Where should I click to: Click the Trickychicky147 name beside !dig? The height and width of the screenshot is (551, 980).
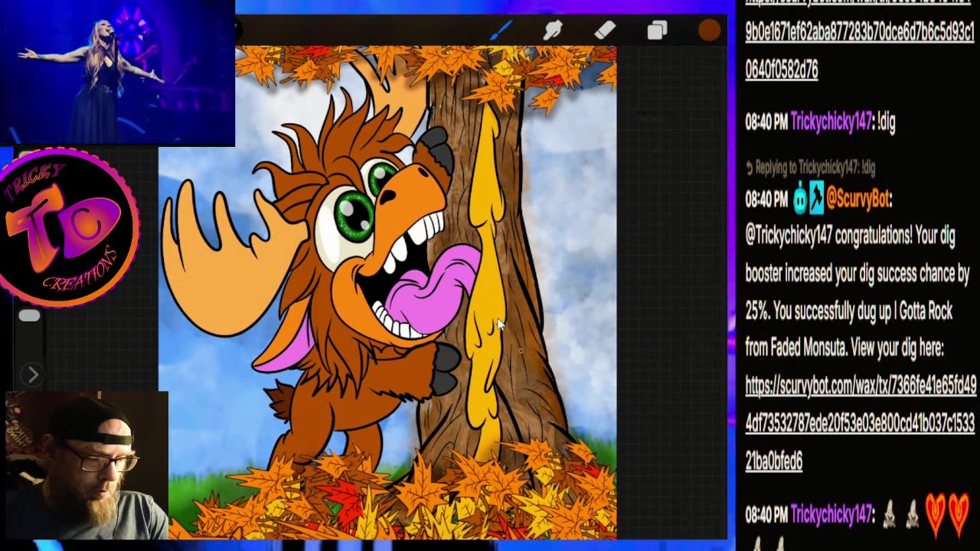(x=831, y=122)
